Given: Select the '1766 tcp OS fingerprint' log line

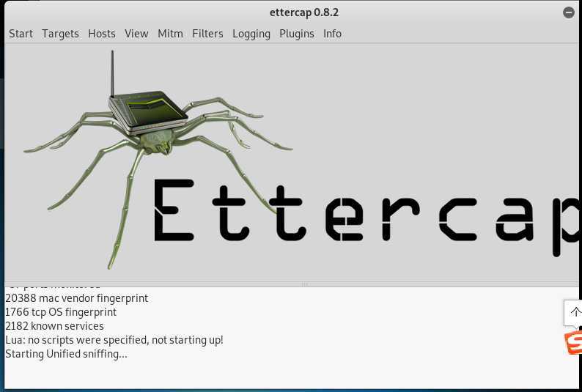Looking at the screenshot, I should (x=61, y=312).
